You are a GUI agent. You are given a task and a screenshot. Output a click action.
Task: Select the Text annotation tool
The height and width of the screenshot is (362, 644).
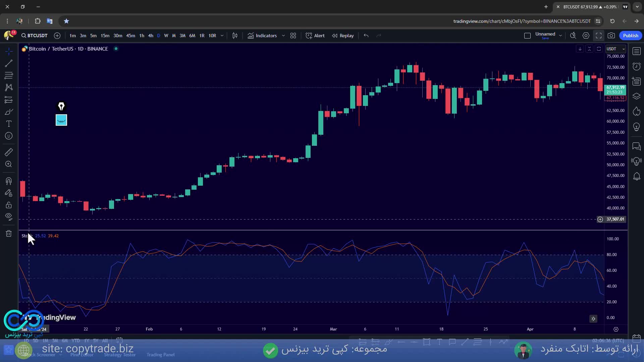9,124
